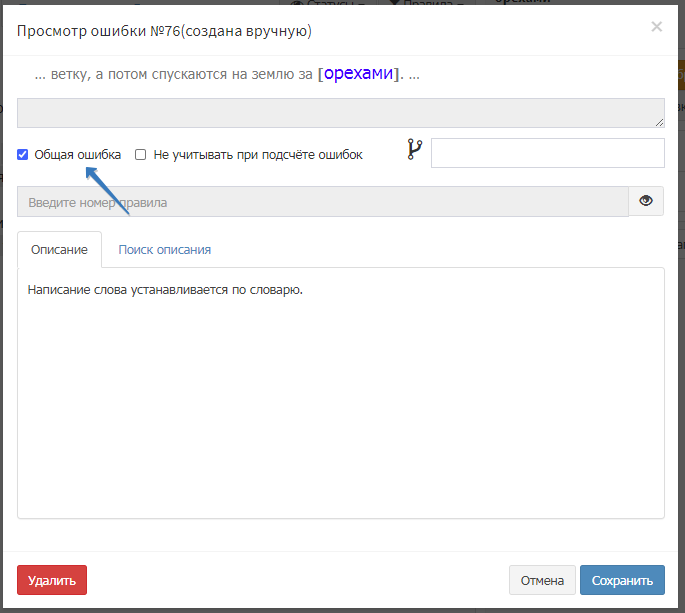This screenshot has width=685, height=613.
Task: Click the eye icon beside rule number field
Action: click(646, 201)
